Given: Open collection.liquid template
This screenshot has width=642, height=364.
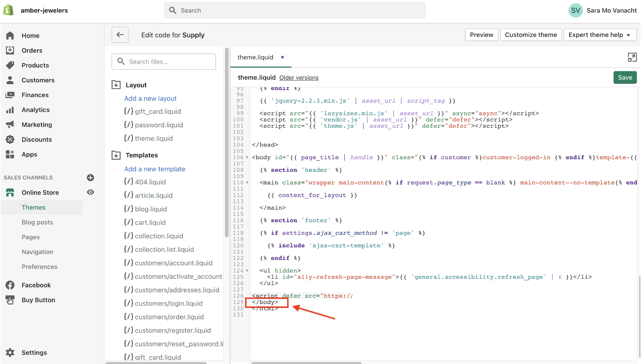Looking at the screenshot, I should pyautogui.click(x=154, y=236).
